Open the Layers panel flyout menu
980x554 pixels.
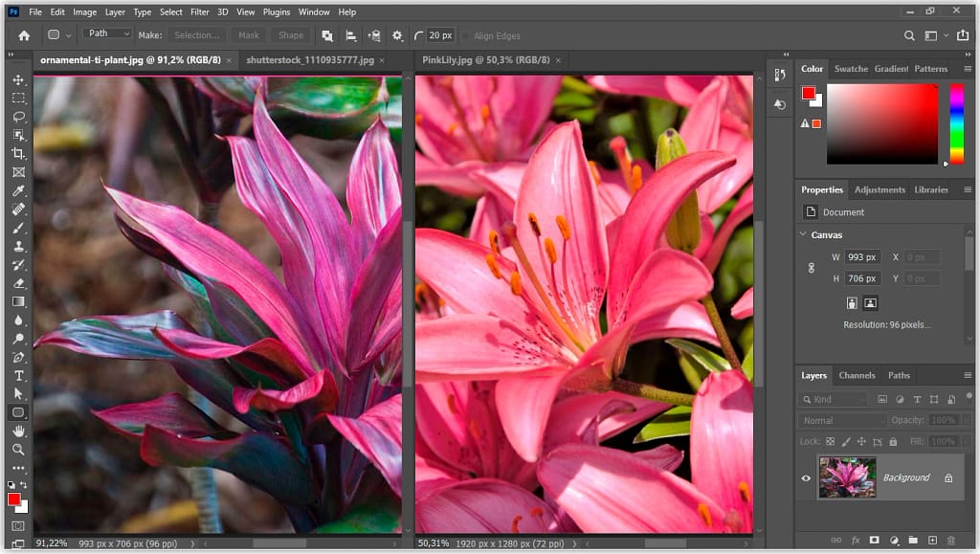(968, 375)
